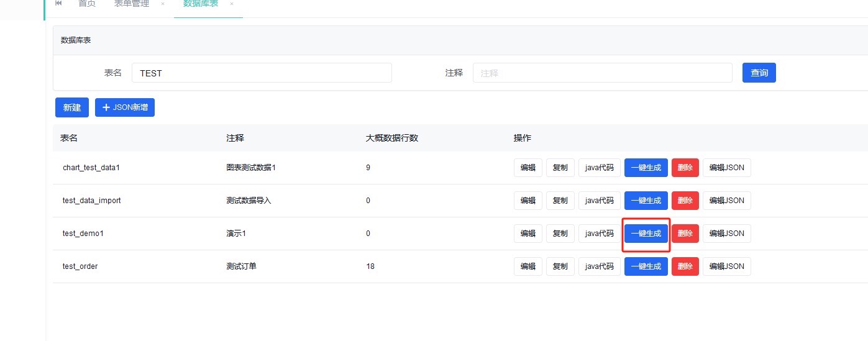Edit the chart_test_data1 table
The width and height of the screenshot is (868, 341).
pyautogui.click(x=528, y=168)
